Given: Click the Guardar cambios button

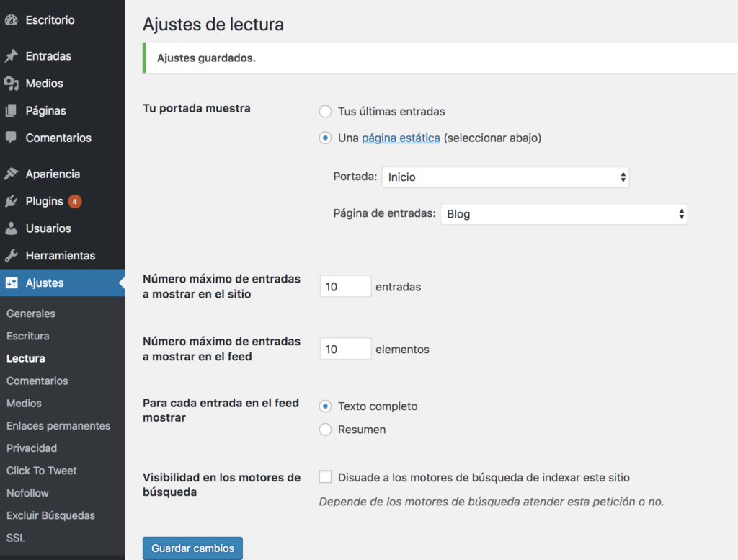Looking at the screenshot, I should pos(192,548).
